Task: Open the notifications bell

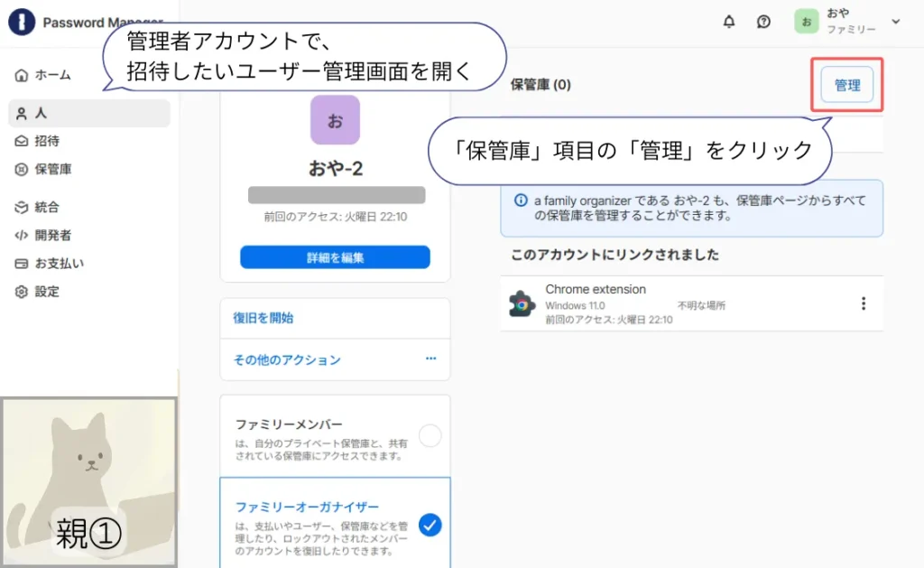Action: tap(729, 22)
